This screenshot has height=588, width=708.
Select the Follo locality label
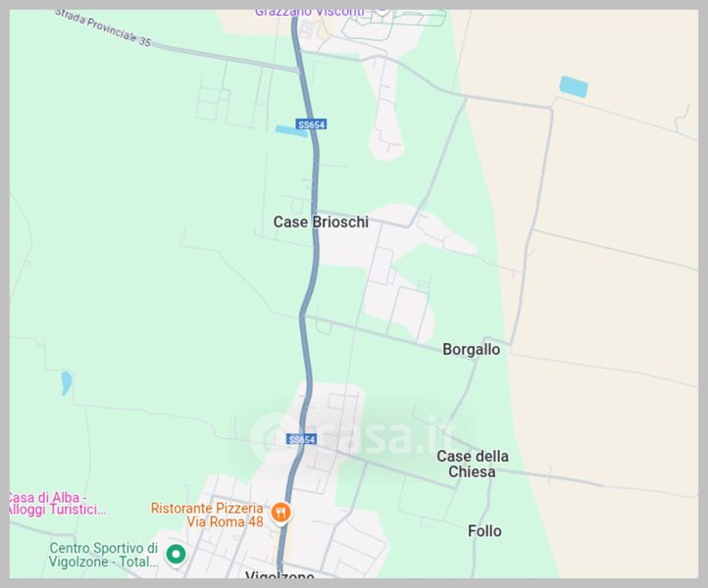484,531
